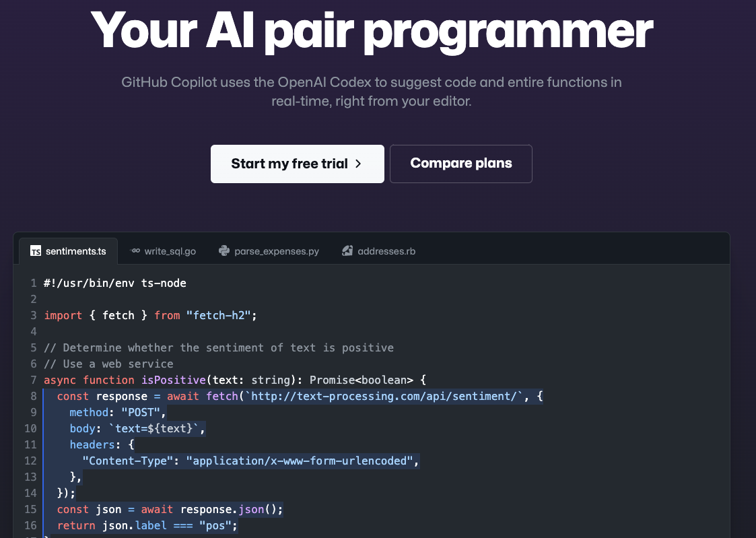
Task: Click the 'GitHub Copilot uses the OpenAI Codex' description
Action: coord(372,92)
